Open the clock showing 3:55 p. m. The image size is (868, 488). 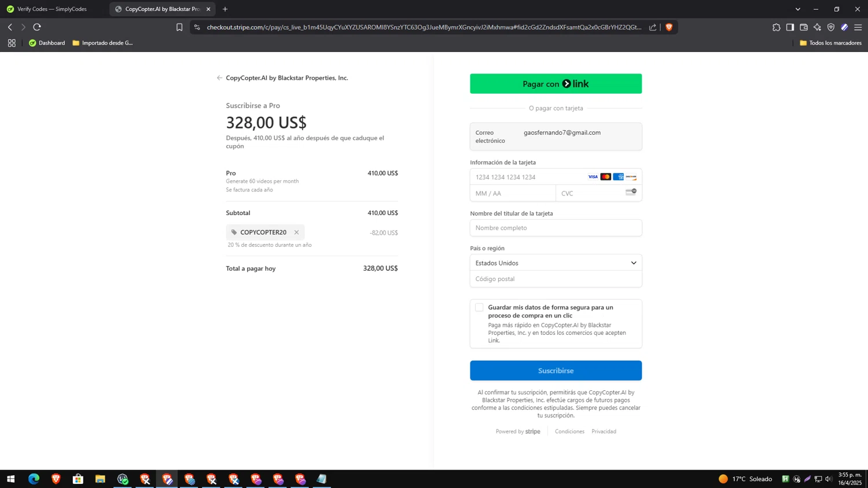[x=849, y=479]
